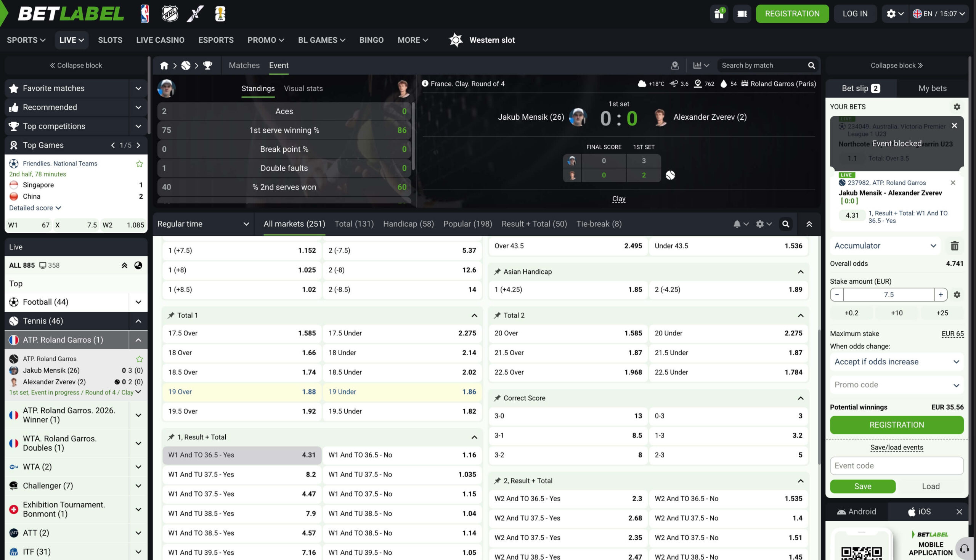
Task: Favorite the ATP Roland Garros match
Action: click(140, 359)
